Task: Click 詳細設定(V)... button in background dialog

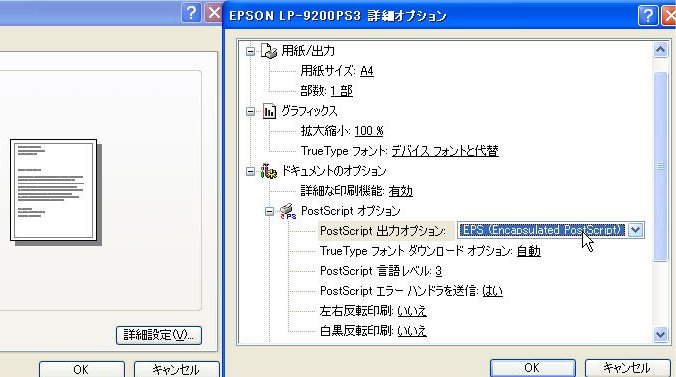Action: [159, 335]
